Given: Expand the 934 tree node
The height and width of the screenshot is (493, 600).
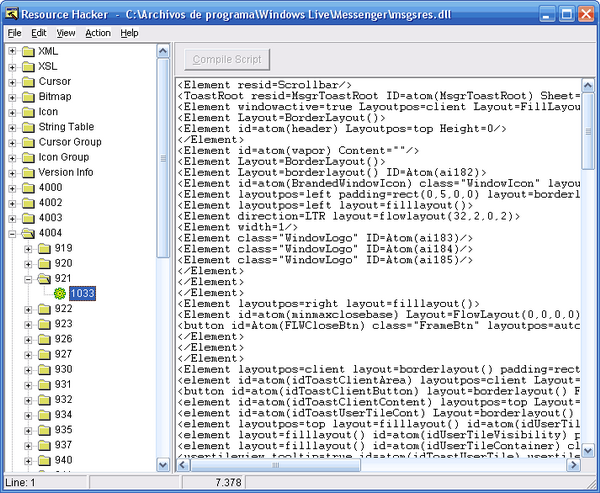Looking at the screenshot, I should (28, 415).
